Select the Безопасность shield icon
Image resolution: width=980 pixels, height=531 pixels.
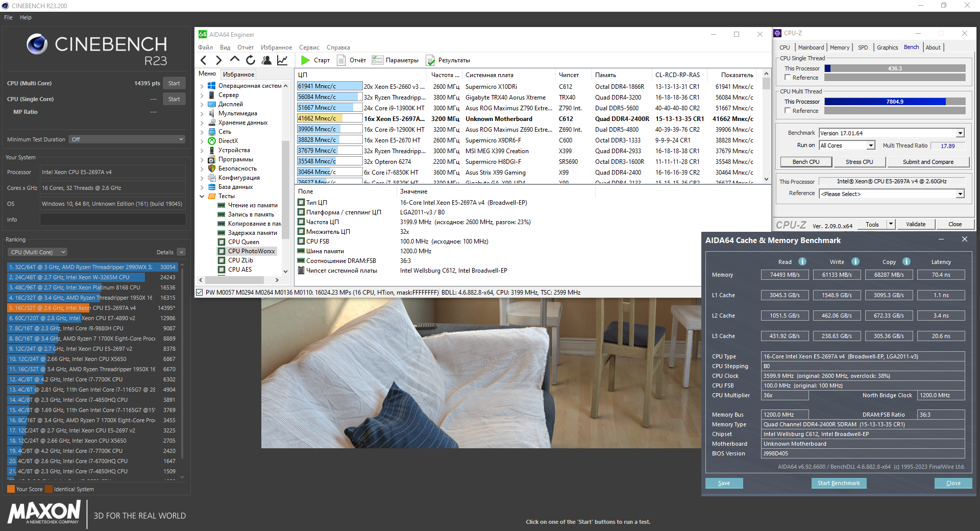point(212,168)
